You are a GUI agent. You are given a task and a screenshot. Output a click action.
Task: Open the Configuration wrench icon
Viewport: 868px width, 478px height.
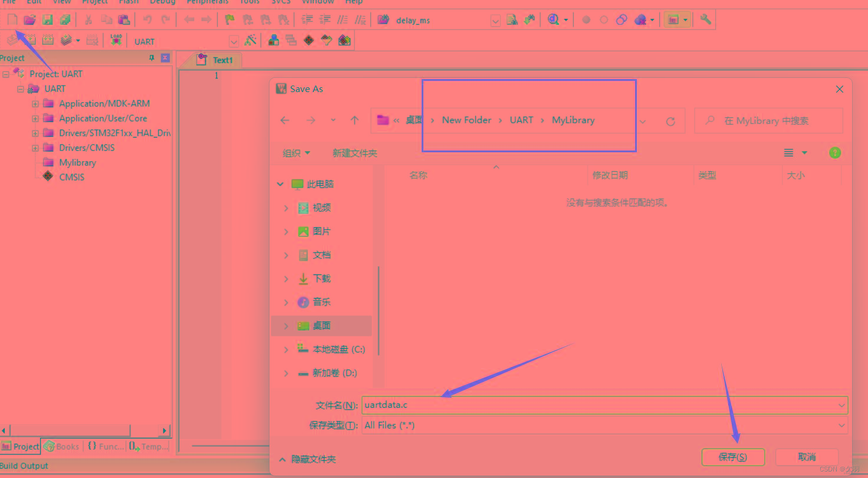coord(706,20)
